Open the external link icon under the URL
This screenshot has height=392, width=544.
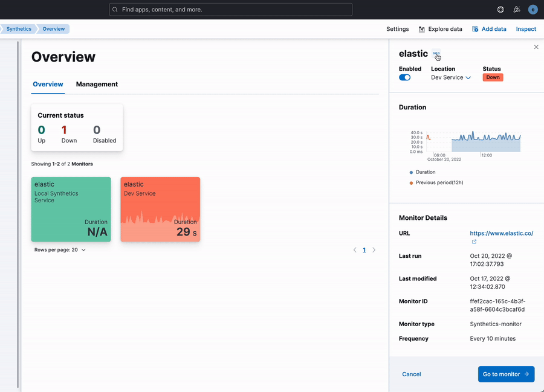[x=474, y=242]
